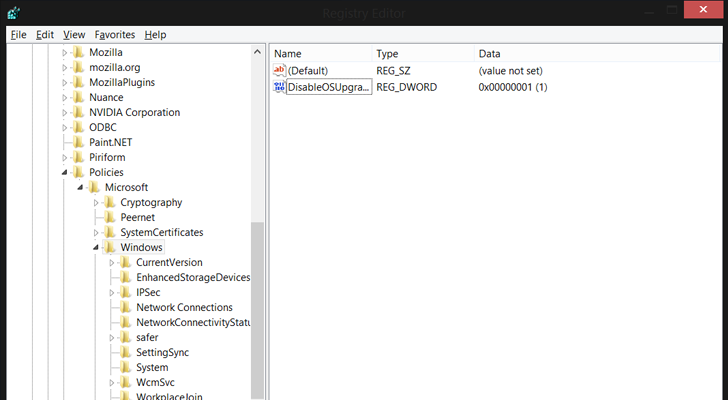
Task: Select the Paint.NET key label
Action: (x=110, y=142)
